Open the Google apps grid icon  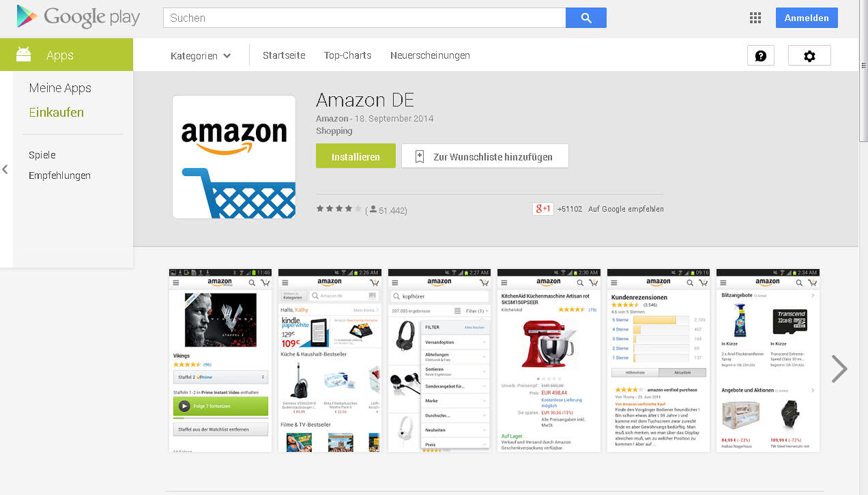pyautogui.click(x=755, y=18)
